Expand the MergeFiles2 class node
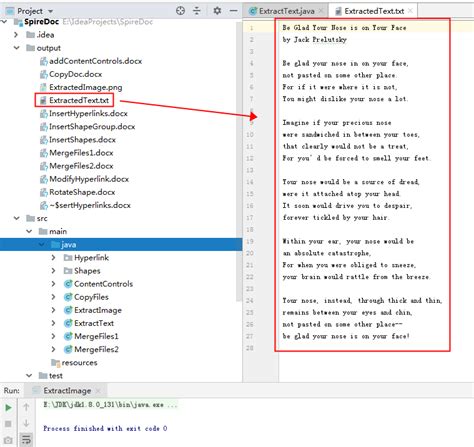Viewport: 474px width, 447px height. click(x=53, y=349)
